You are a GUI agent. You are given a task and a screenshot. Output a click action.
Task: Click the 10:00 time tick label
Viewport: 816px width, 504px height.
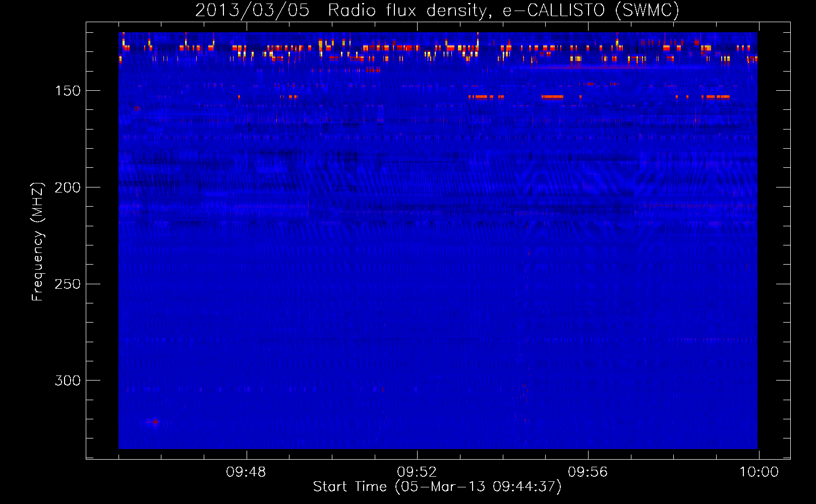pos(759,472)
